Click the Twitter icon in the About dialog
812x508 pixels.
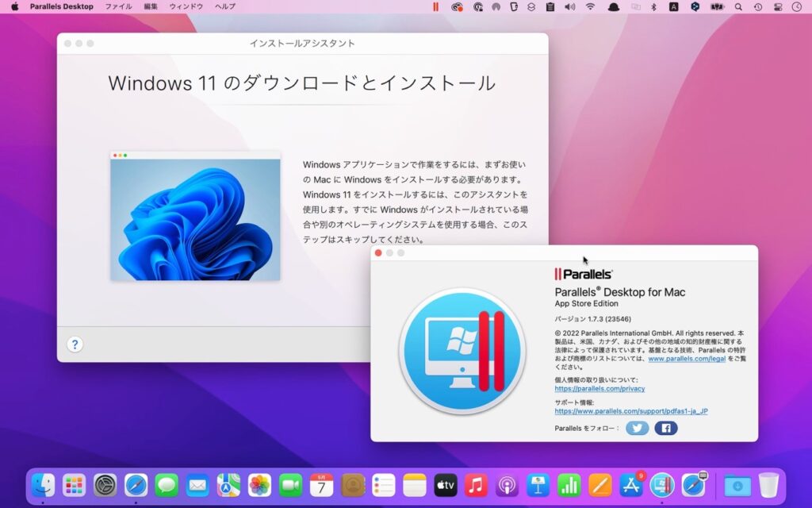(637, 428)
